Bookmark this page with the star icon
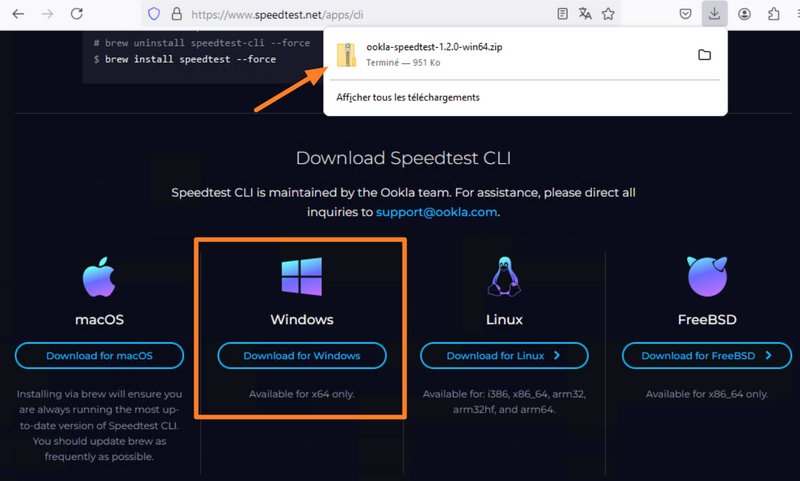The height and width of the screenshot is (481, 800). point(608,14)
